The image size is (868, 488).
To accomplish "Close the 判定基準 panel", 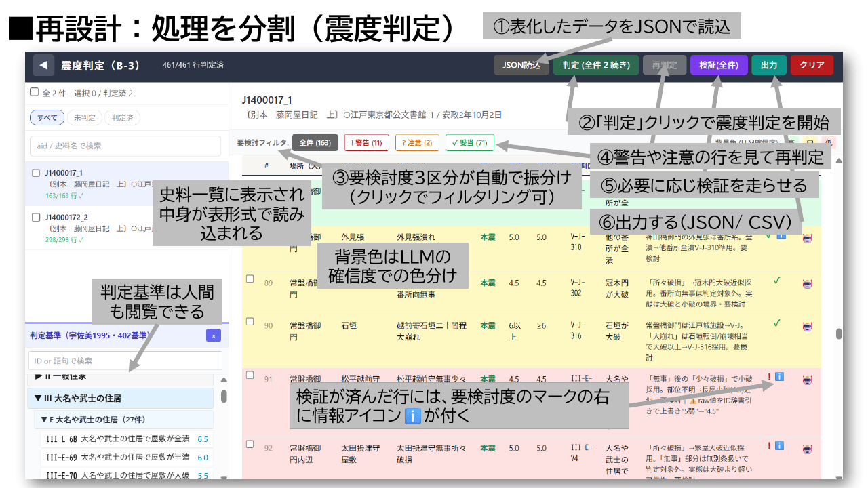I will click(214, 335).
